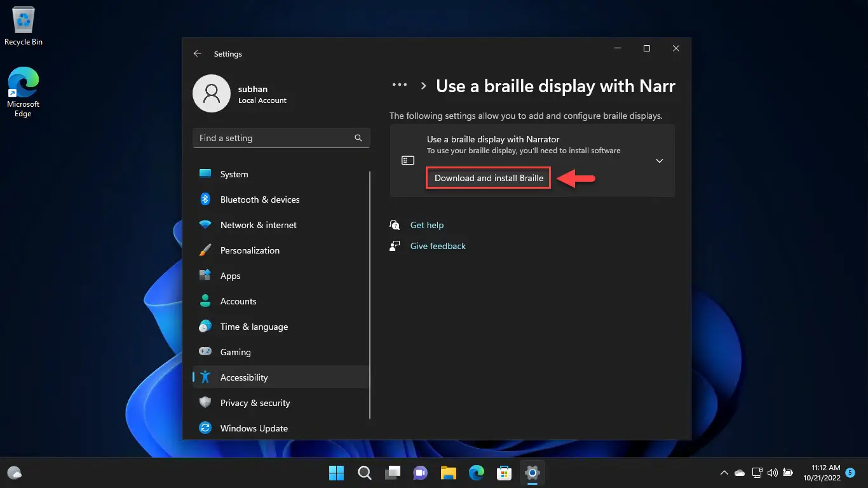
Task: Click the page title Use a braille display
Action: [555, 86]
